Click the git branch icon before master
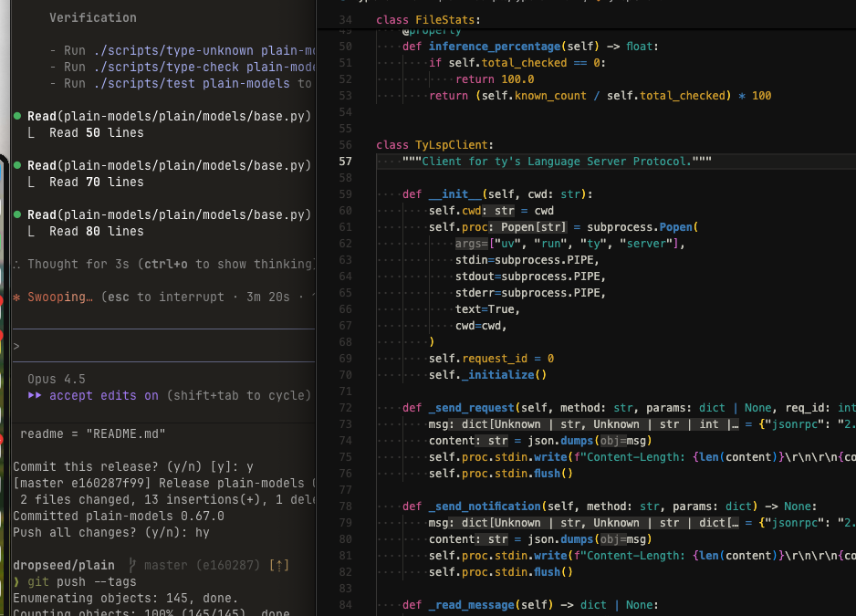The height and width of the screenshot is (616, 856). (132, 566)
